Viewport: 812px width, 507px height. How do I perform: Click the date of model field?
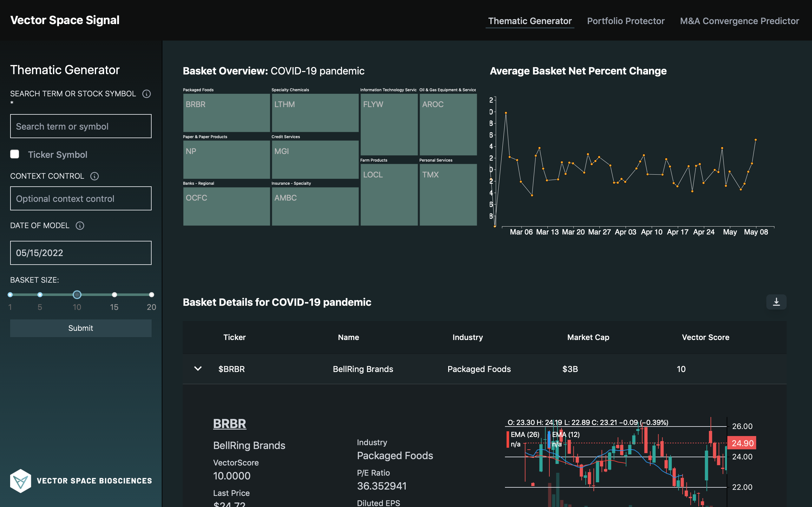click(x=81, y=253)
